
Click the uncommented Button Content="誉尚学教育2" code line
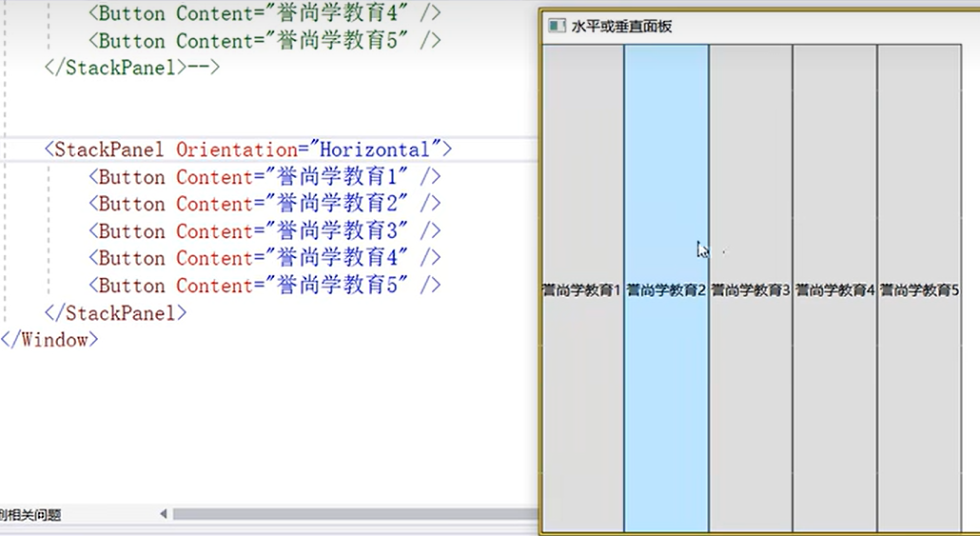[265, 204]
